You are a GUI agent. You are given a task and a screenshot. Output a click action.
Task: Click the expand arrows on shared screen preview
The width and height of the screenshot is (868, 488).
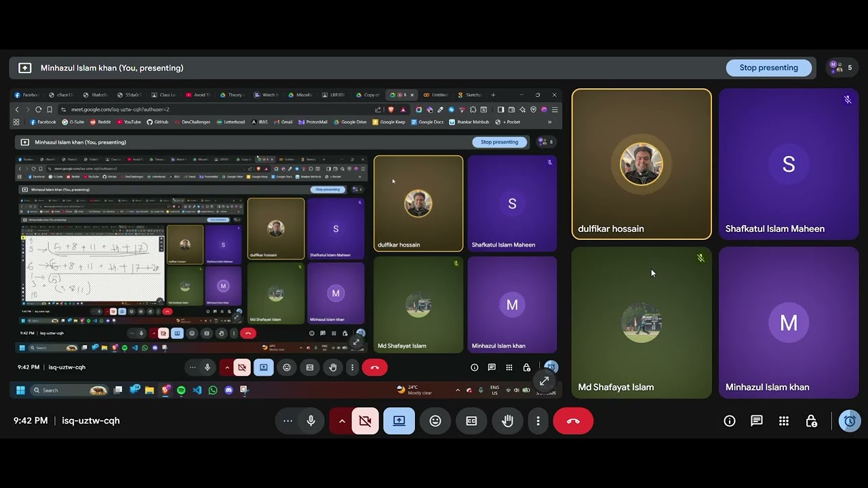[544, 381]
